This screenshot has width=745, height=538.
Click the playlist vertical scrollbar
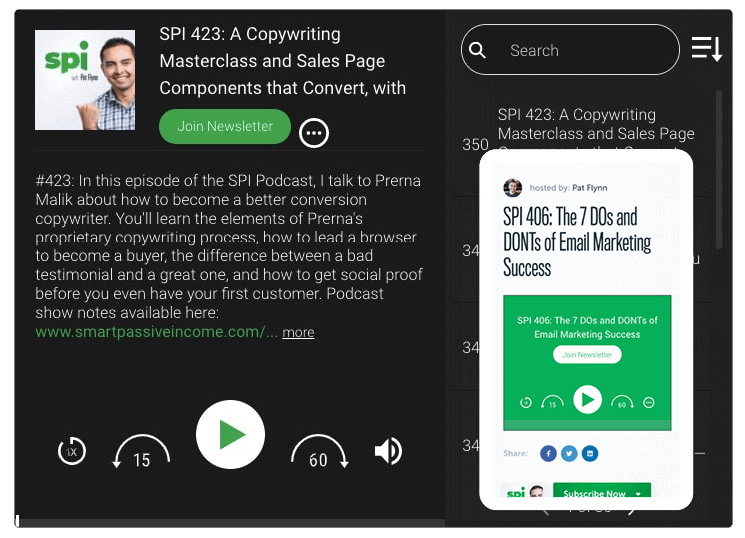(719, 169)
